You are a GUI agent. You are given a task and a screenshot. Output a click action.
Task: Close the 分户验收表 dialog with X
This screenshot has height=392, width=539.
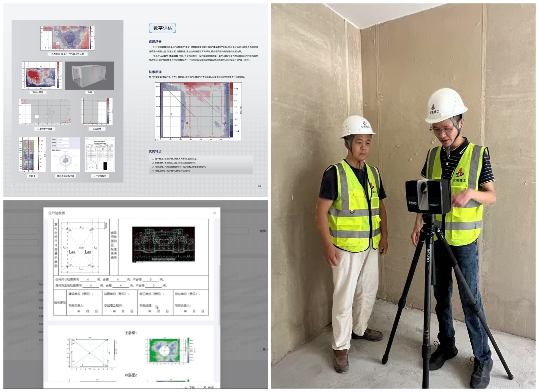214,213
